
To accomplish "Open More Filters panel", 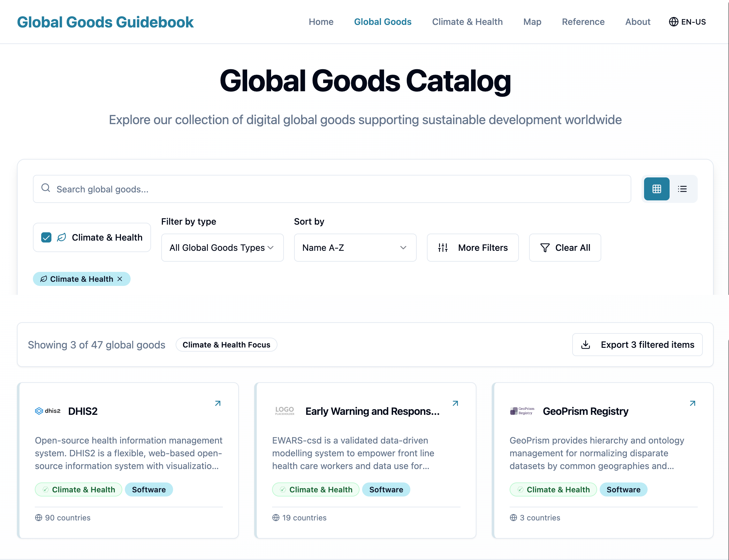I will (x=473, y=248).
